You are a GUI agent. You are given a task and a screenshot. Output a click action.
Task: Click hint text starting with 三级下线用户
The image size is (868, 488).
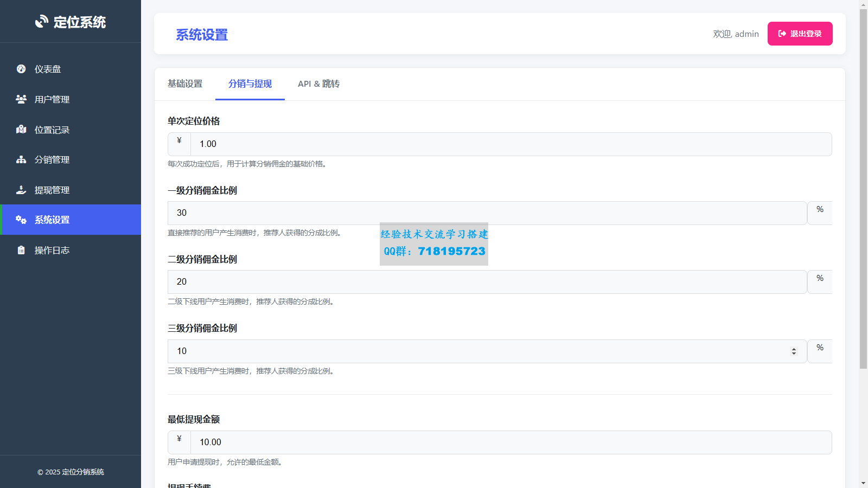(x=252, y=371)
